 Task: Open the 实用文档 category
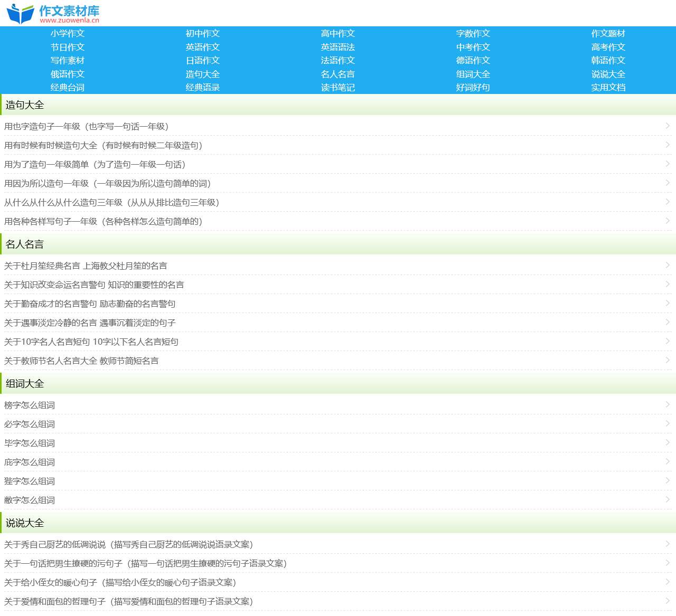point(608,88)
